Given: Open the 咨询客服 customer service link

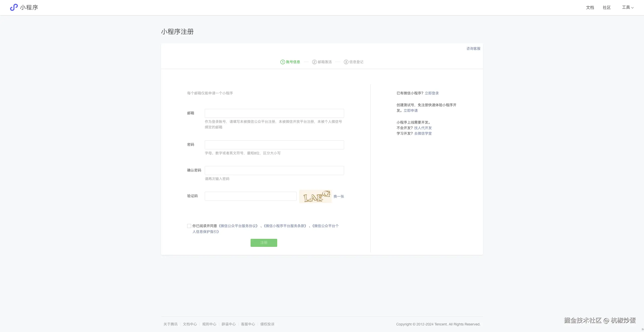Looking at the screenshot, I should pyautogui.click(x=473, y=49).
